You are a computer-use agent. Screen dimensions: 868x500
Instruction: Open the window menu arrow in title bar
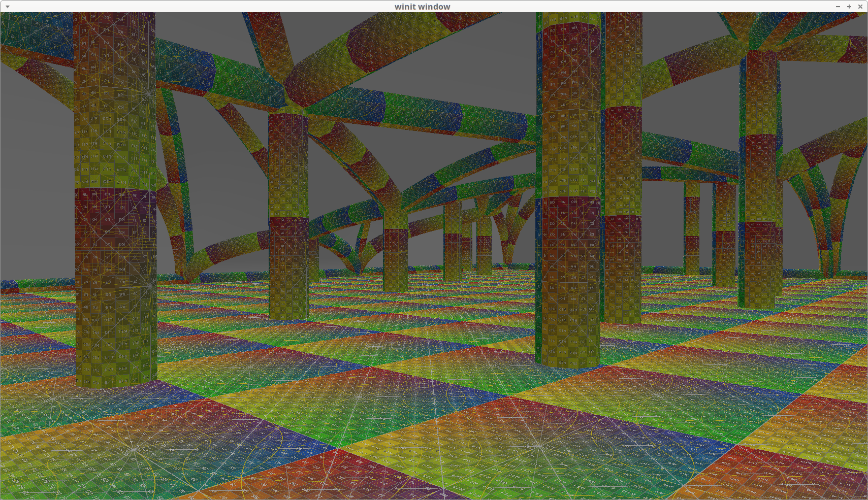click(x=8, y=7)
